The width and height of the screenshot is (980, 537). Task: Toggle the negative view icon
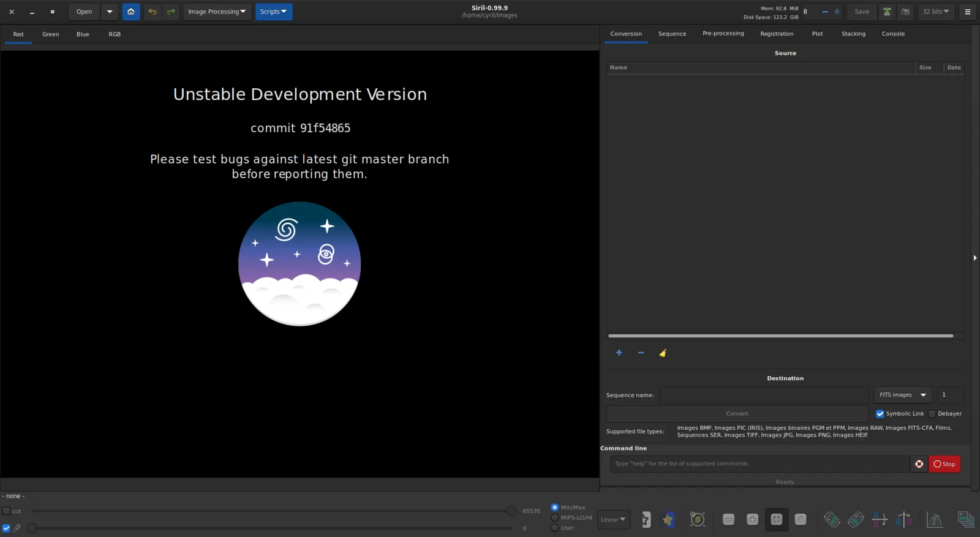(646, 520)
